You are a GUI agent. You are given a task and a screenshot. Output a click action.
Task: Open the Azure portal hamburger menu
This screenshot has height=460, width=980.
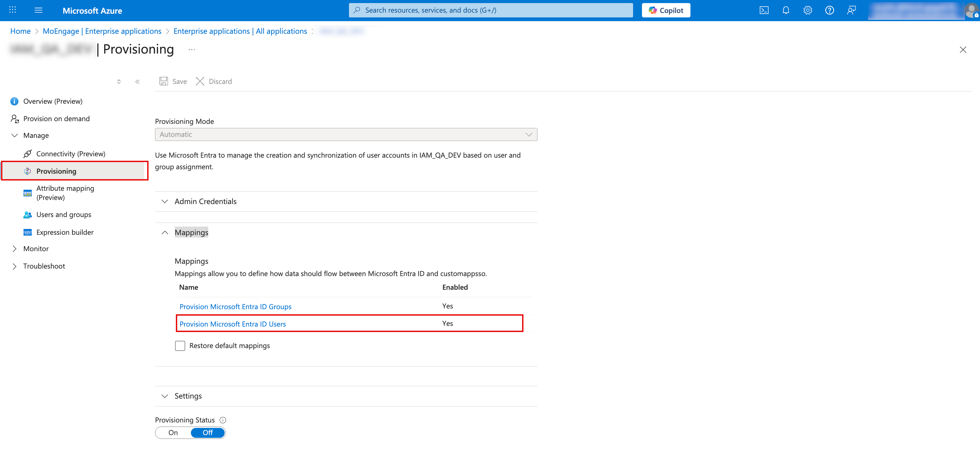click(x=39, y=10)
